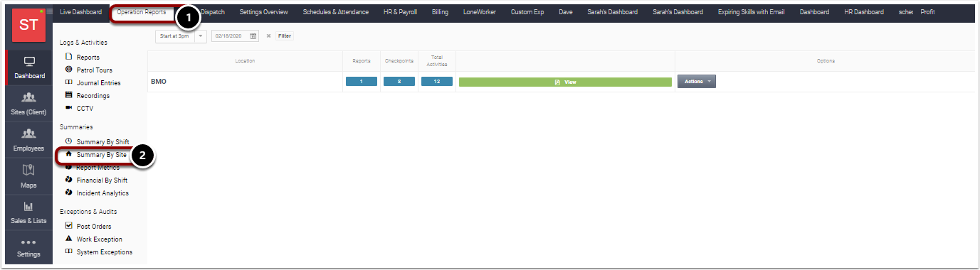This screenshot has height=270, width=980.
Task: Open the Billing tab
Action: pyautogui.click(x=441, y=12)
